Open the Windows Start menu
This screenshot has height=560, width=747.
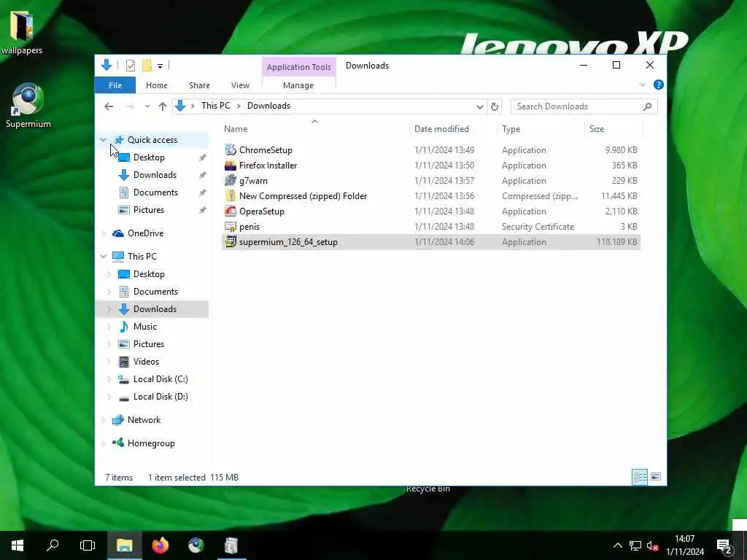point(18,545)
